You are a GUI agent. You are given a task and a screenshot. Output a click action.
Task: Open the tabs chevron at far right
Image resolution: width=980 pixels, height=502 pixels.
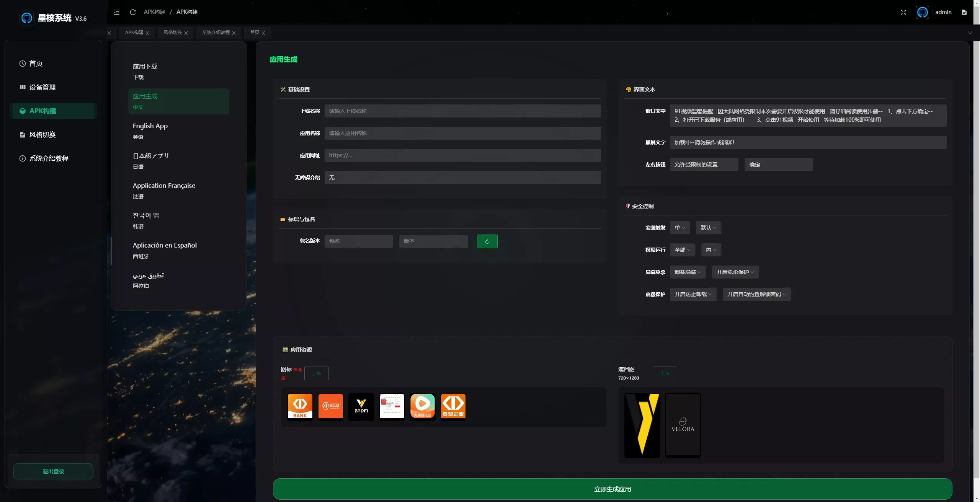pyautogui.click(x=970, y=33)
